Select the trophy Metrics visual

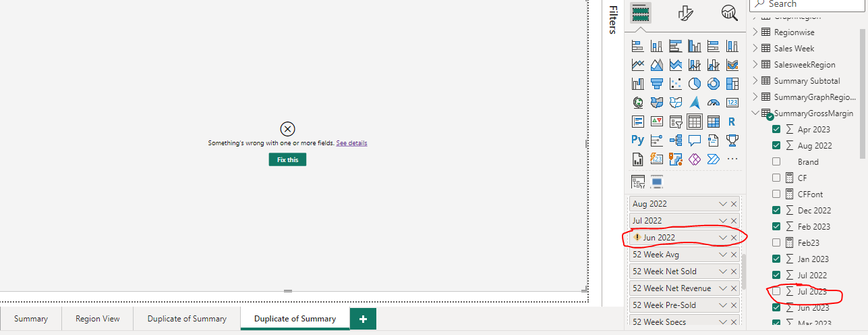click(x=732, y=140)
